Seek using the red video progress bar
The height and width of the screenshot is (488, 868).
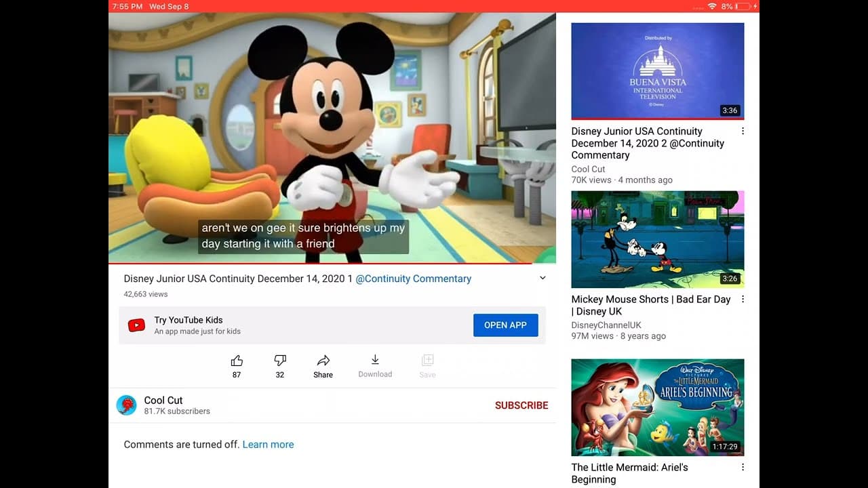332,263
